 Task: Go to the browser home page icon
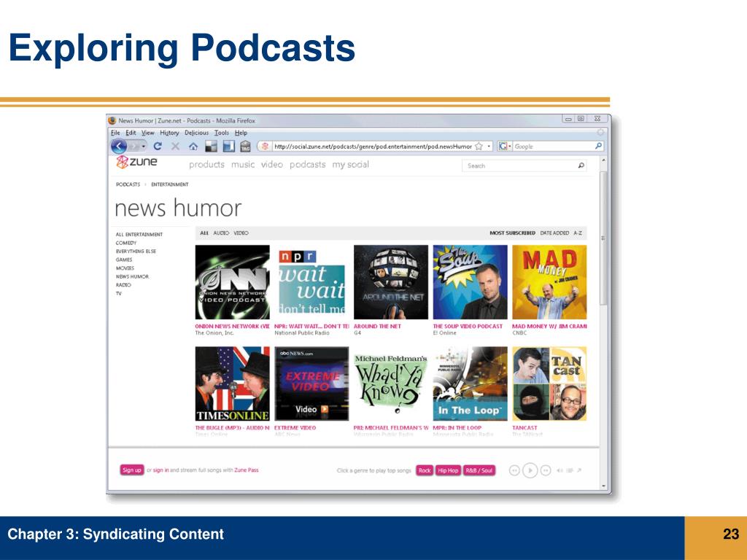point(193,146)
